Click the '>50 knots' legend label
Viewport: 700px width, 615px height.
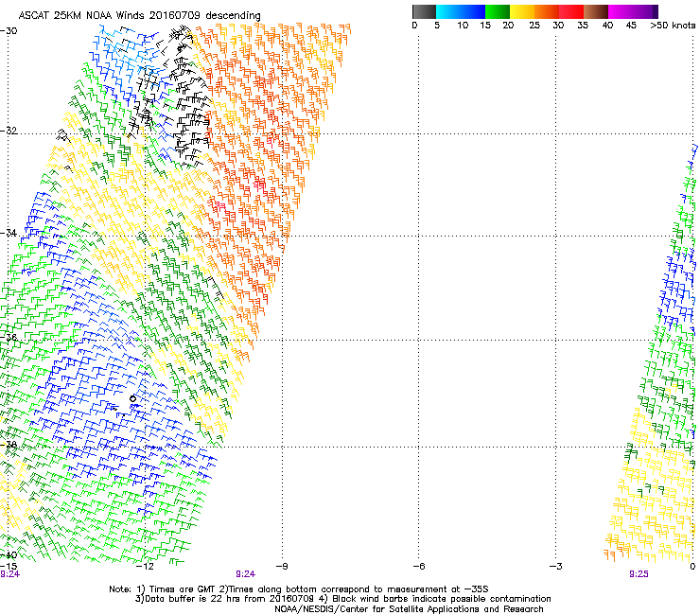(673, 26)
